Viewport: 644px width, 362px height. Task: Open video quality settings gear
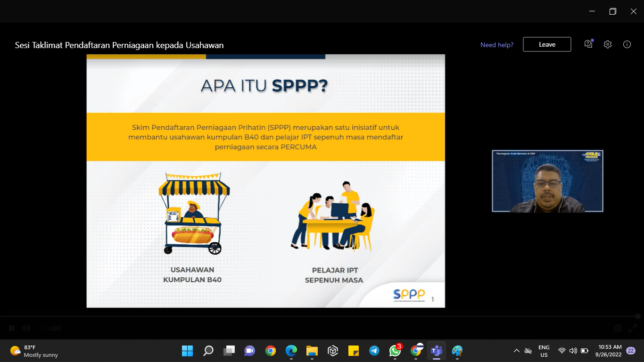coord(617,328)
